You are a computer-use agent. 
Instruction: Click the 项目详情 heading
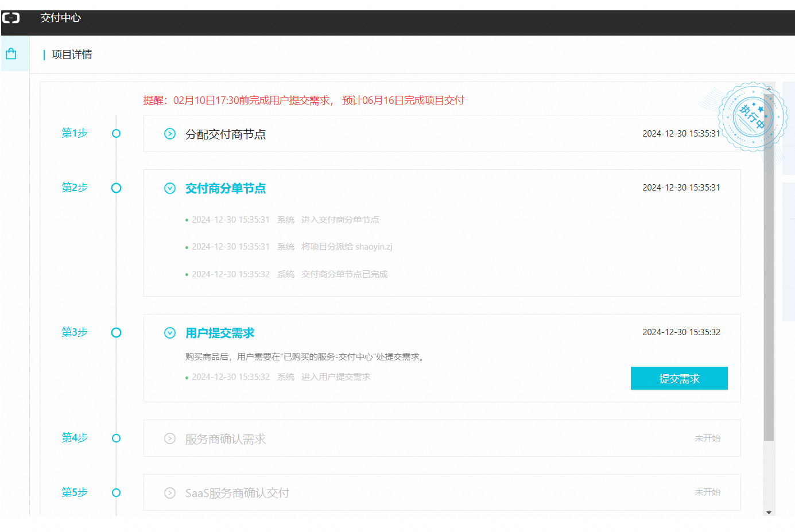[72, 55]
